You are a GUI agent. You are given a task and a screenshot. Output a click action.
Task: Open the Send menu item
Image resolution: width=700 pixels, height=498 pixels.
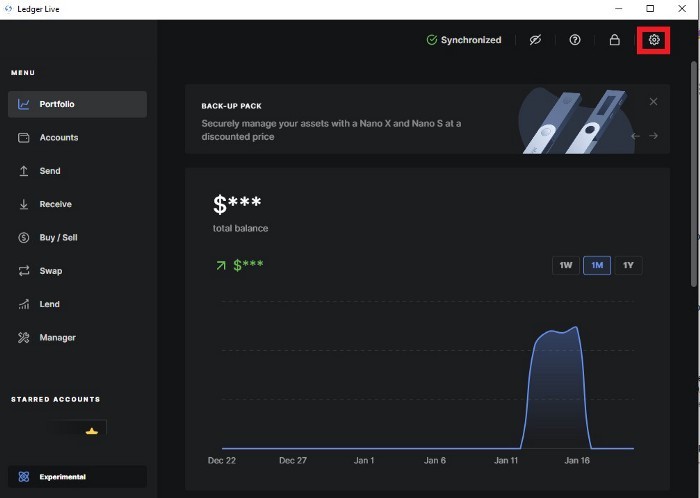pos(77,171)
